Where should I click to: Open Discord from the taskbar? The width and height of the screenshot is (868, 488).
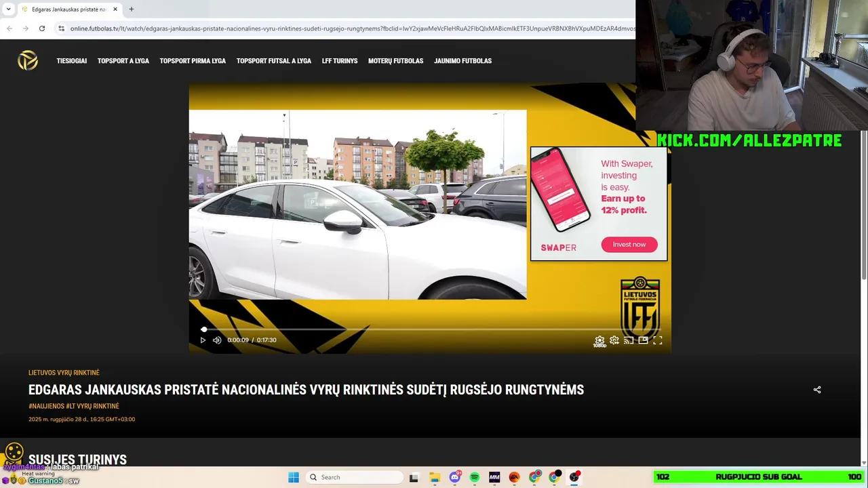click(x=455, y=477)
